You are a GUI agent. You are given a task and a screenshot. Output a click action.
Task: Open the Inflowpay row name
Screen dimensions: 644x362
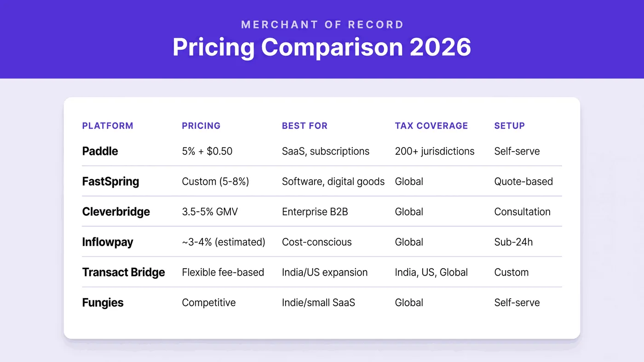tap(108, 242)
